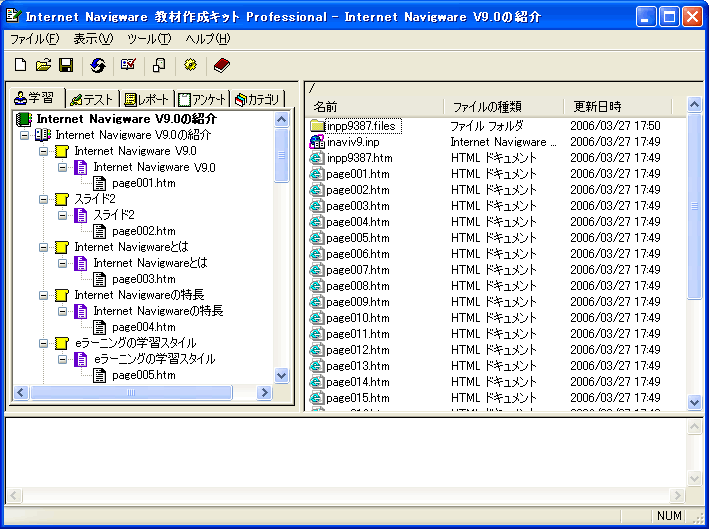Click the yellow gear settings icon
This screenshot has width=709, height=529.
coord(190,65)
